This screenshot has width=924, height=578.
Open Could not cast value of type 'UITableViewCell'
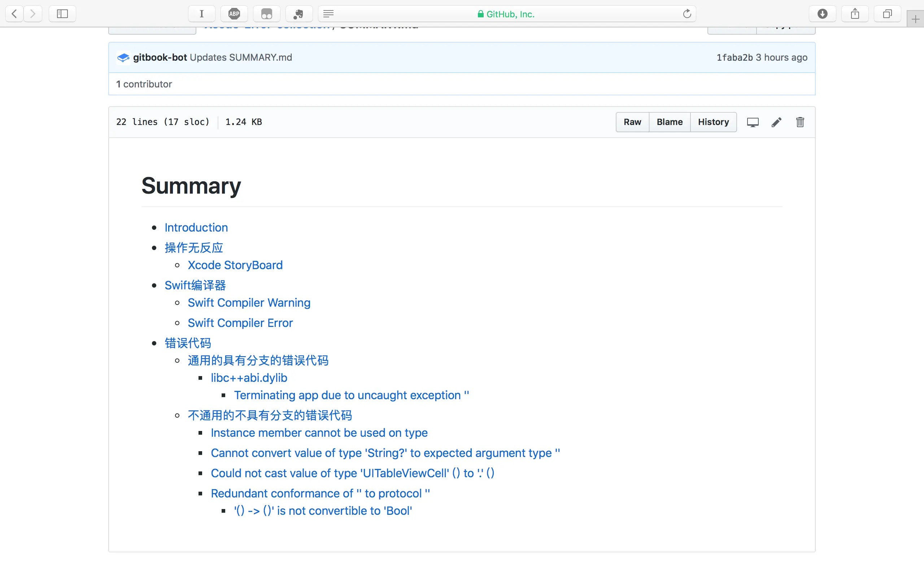click(352, 473)
